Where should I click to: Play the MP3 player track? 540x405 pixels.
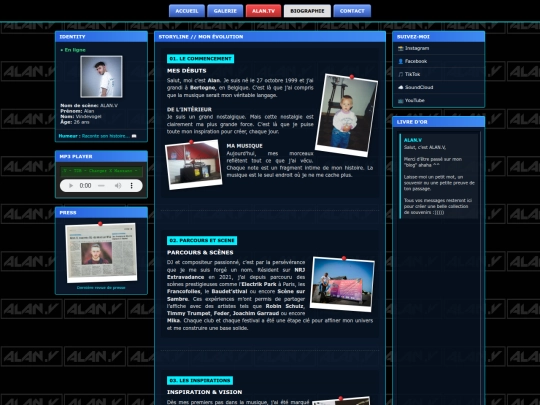(71, 186)
